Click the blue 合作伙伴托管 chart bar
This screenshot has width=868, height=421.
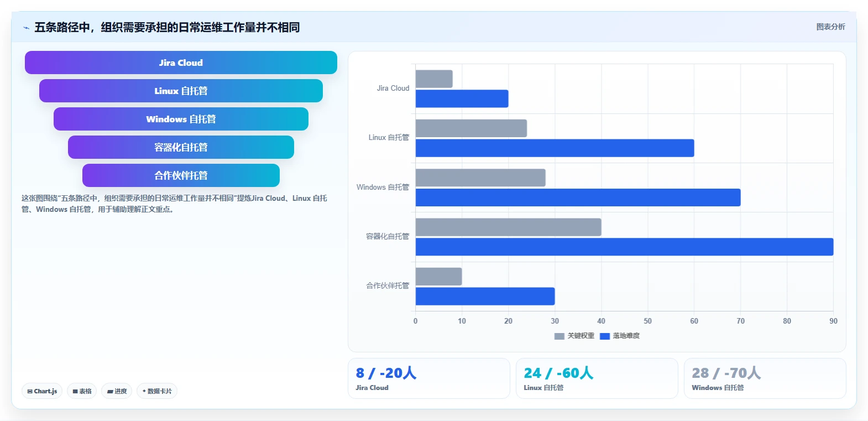(x=485, y=296)
